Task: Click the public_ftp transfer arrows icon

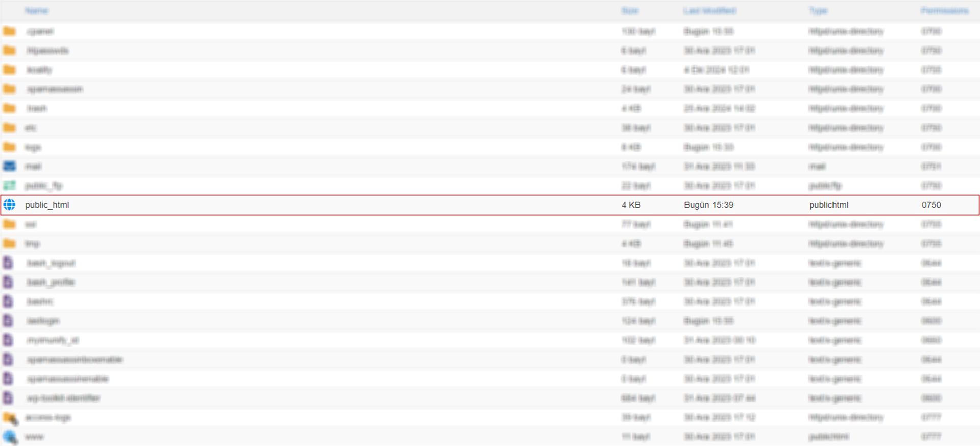Action: click(x=9, y=185)
